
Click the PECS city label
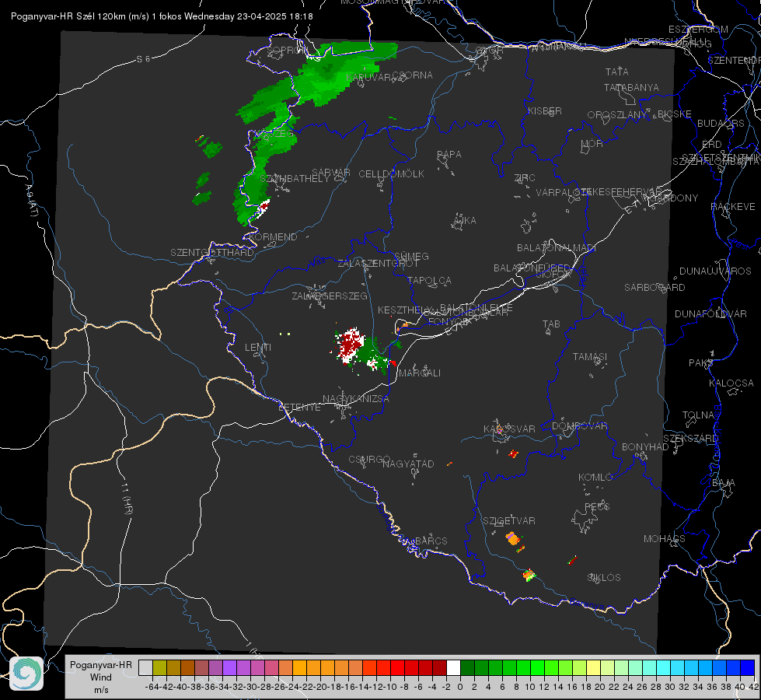596,506
